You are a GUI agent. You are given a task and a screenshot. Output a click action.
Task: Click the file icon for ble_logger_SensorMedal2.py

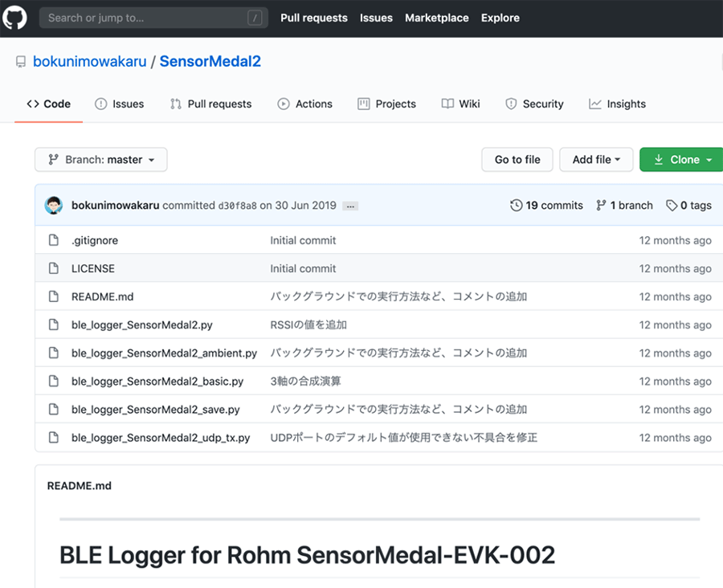54,325
